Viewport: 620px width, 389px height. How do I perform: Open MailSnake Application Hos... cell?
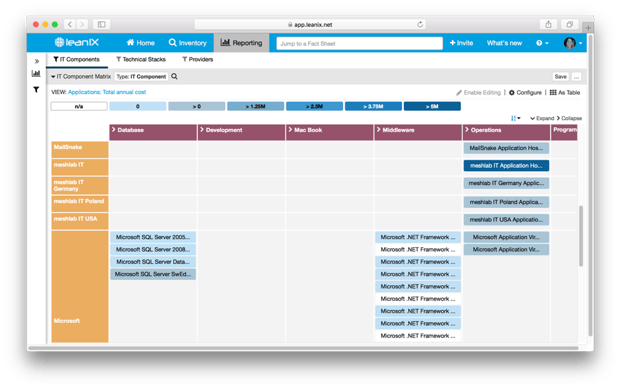[506, 148]
